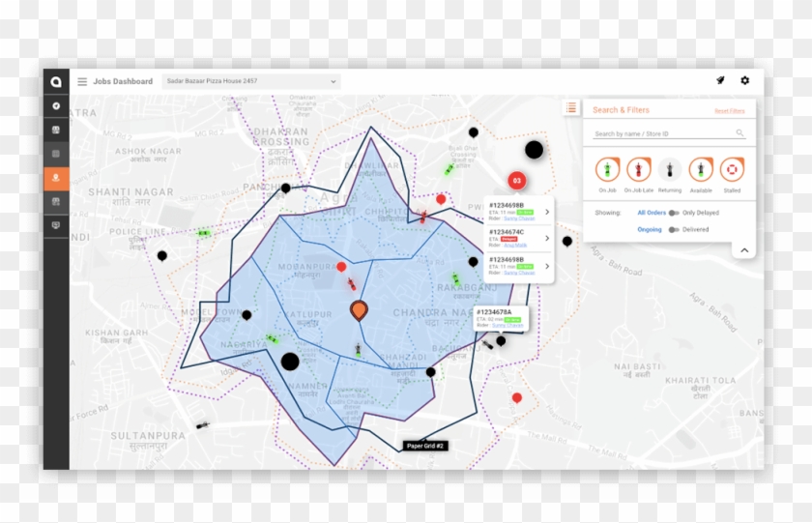The width and height of the screenshot is (812, 523).
Task: Click green rider near Rakabganj
Action: tap(455, 279)
